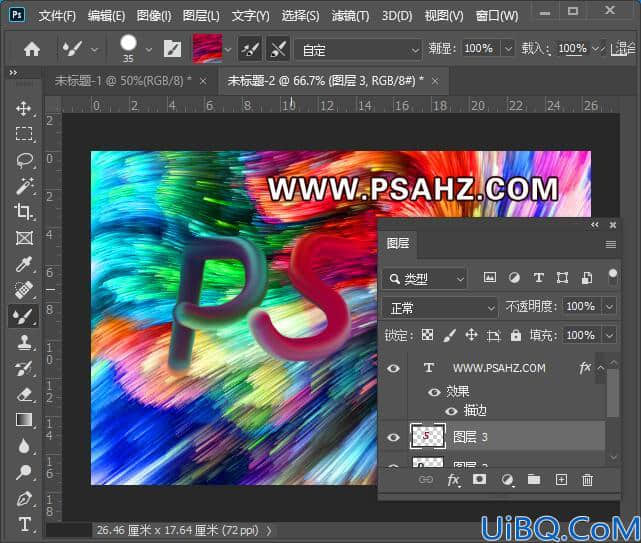Screen dimensions: 641x543
Task: Open the brush load swatch dropdown arrow
Action: pos(228,49)
